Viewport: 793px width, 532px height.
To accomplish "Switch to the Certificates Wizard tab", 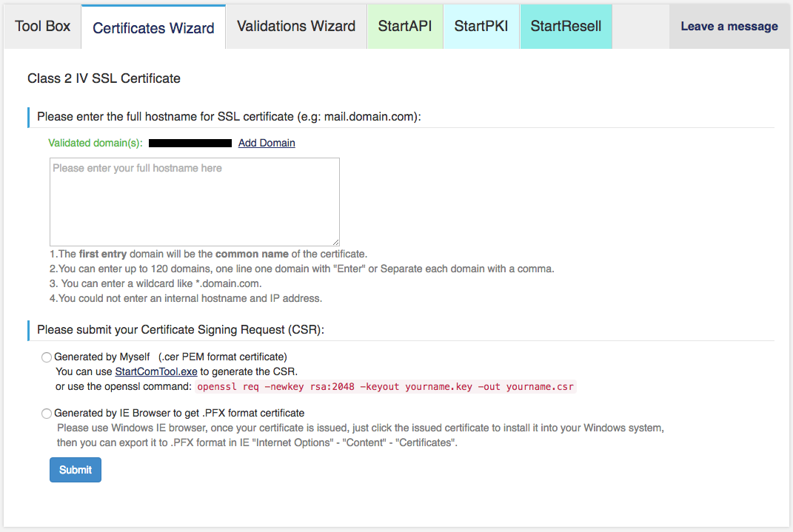I will [x=153, y=28].
